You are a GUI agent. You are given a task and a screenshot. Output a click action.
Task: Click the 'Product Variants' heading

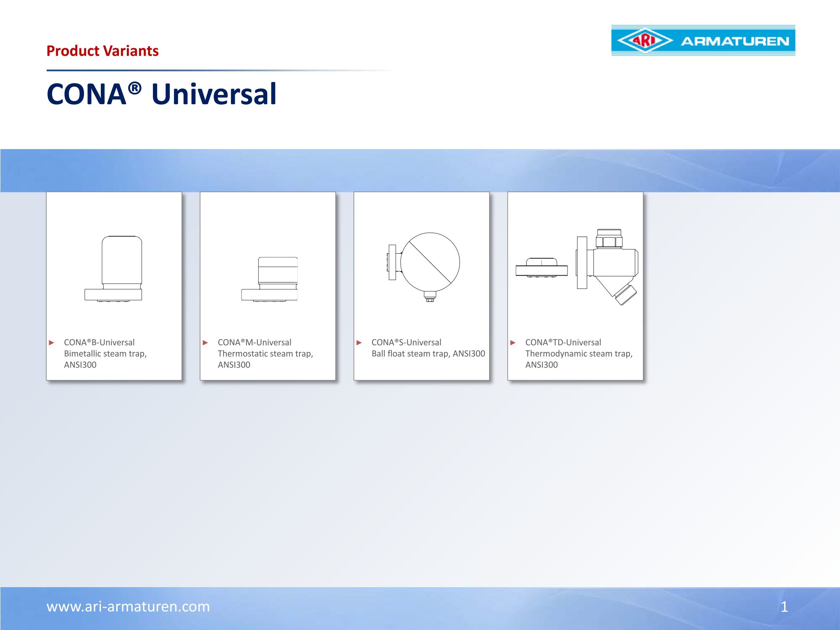(102, 51)
